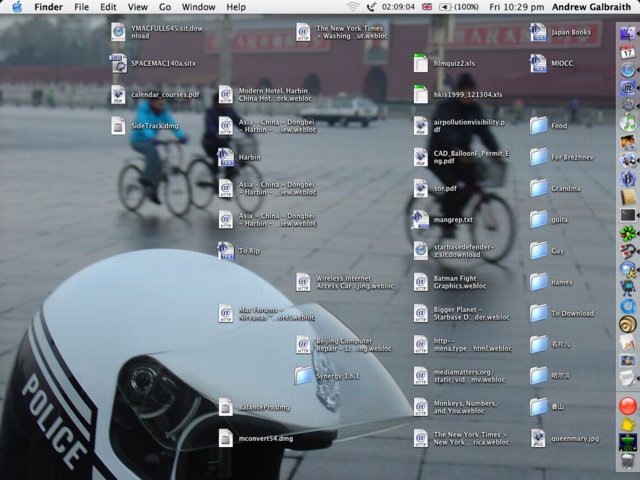The width and height of the screenshot is (640, 480).
Task: Select the Mac Forums Nirvanas webloc
Action: [226, 313]
